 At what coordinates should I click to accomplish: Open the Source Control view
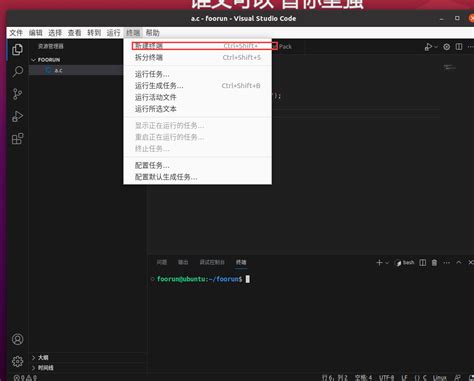(x=17, y=94)
